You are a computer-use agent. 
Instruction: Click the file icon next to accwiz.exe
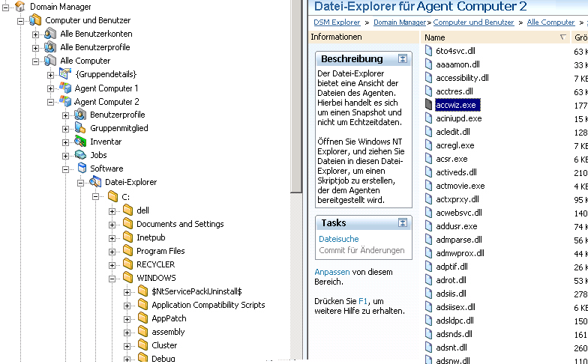(429, 105)
